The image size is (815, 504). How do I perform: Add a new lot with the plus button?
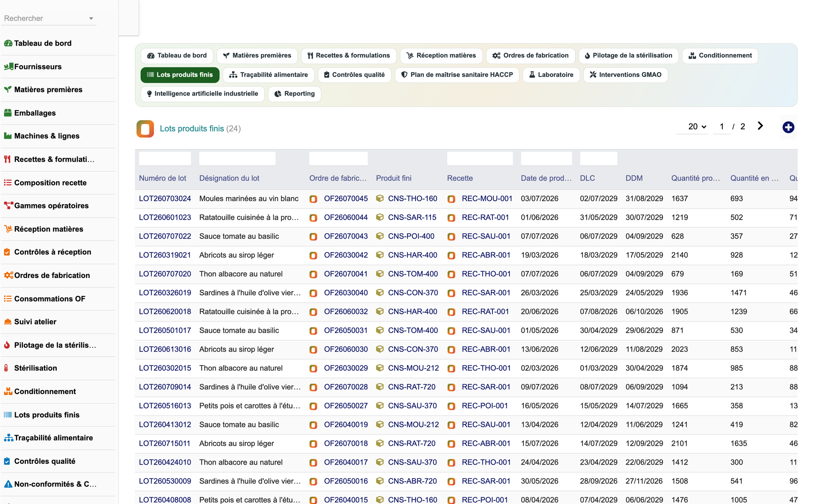[x=788, y=127]
